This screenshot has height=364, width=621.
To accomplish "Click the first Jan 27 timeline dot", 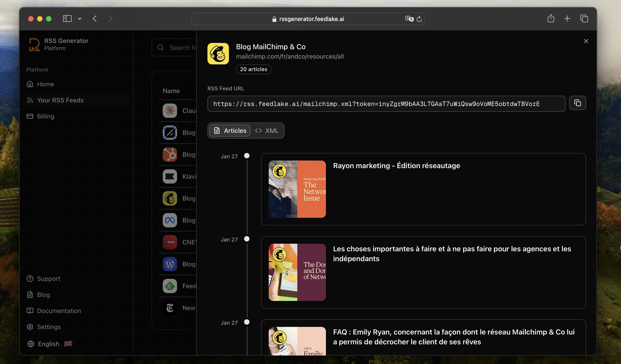I will [x=246, y=156].
